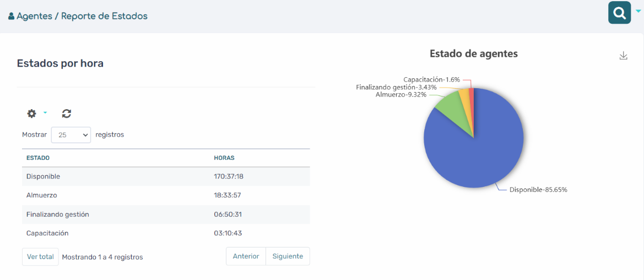The width and height of the screenshot is (644, 280).
Task: Click the Estados por hora heading
Action: click(60, 63)
